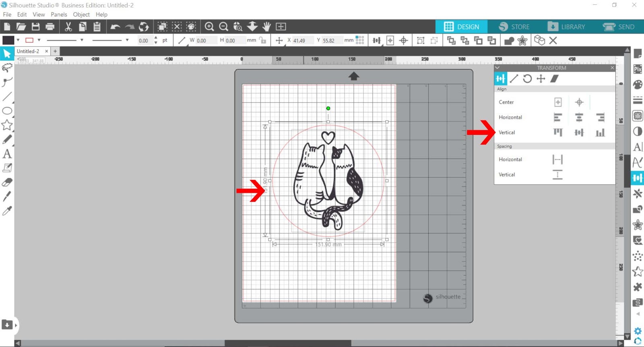
Task: Open the Edit menu
Action: (22, 15)
